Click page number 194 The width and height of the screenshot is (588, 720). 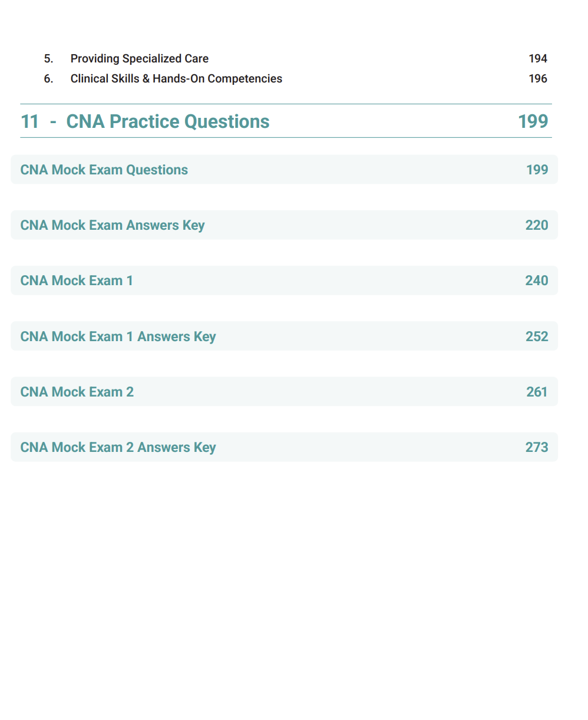tap(537, 58)
